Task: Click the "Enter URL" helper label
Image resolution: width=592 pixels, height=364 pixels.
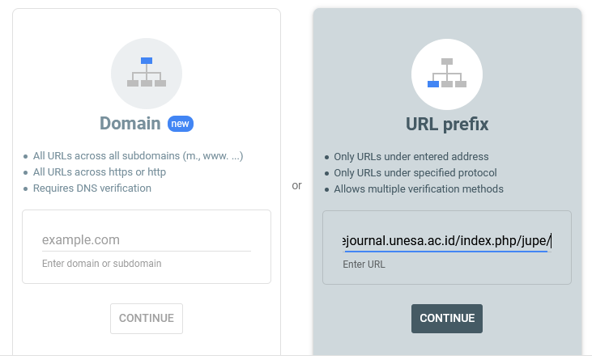Action: point(364,265)
